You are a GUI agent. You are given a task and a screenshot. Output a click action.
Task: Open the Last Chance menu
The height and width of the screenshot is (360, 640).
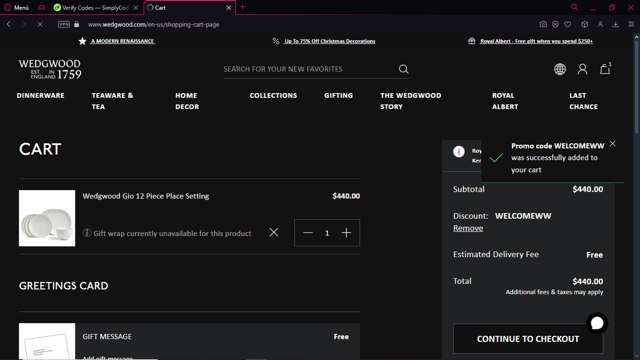pyautogui.click(x=583, y=101)
